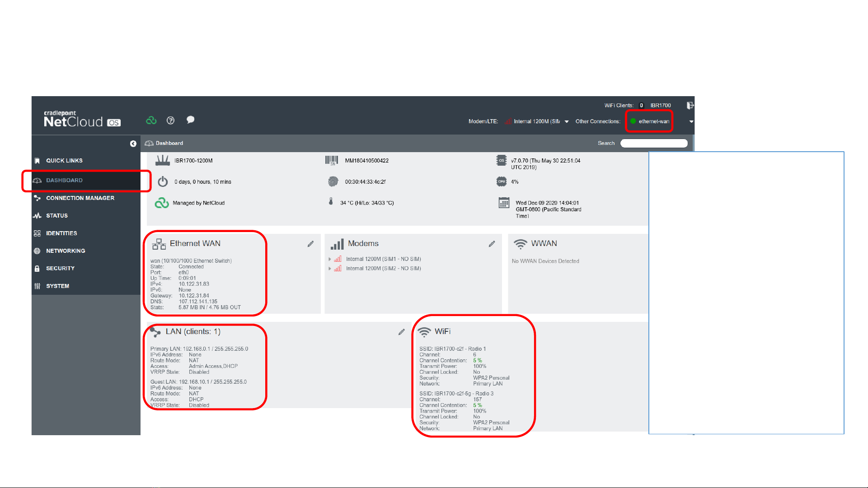The height and width of the screenshot is (488, 868).
Task: Click the Dashboard breadcrumb title
Action: pyautogui.click(x=169, y=144)
